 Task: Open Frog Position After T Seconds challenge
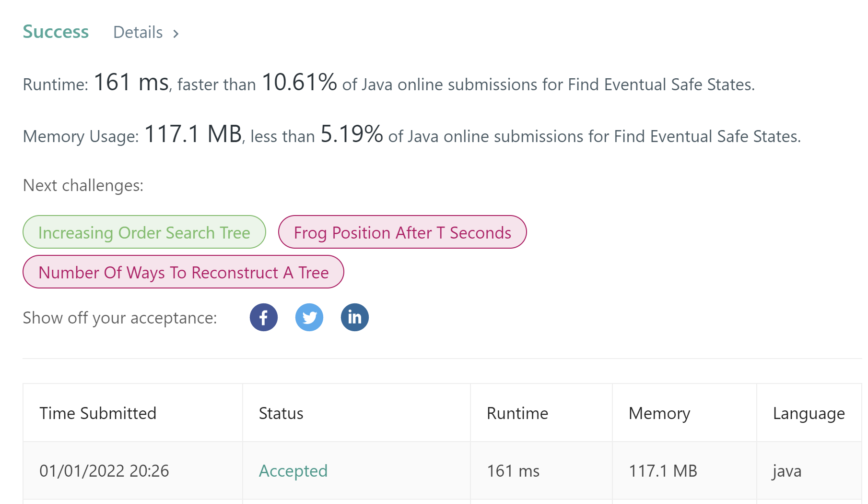(x=402, y=232)
